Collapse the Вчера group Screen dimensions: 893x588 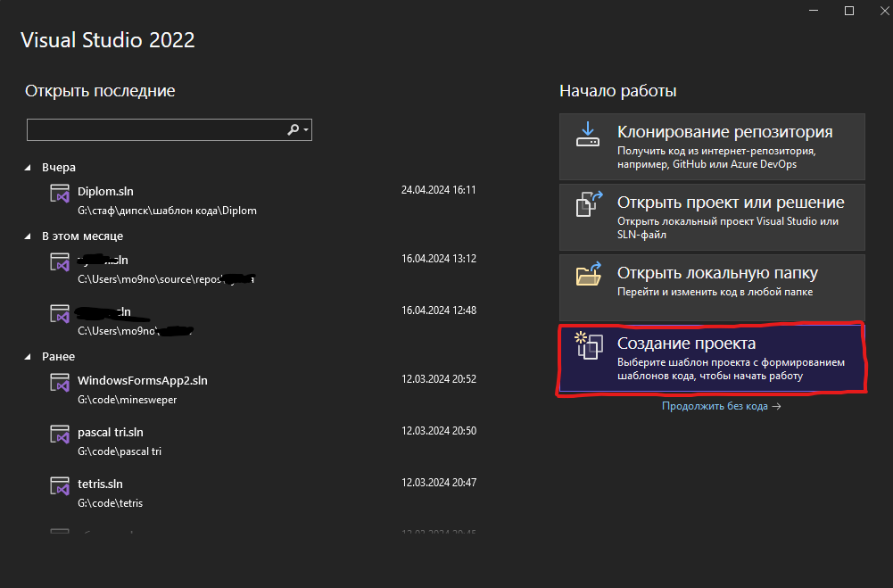(x=28, y=168)
